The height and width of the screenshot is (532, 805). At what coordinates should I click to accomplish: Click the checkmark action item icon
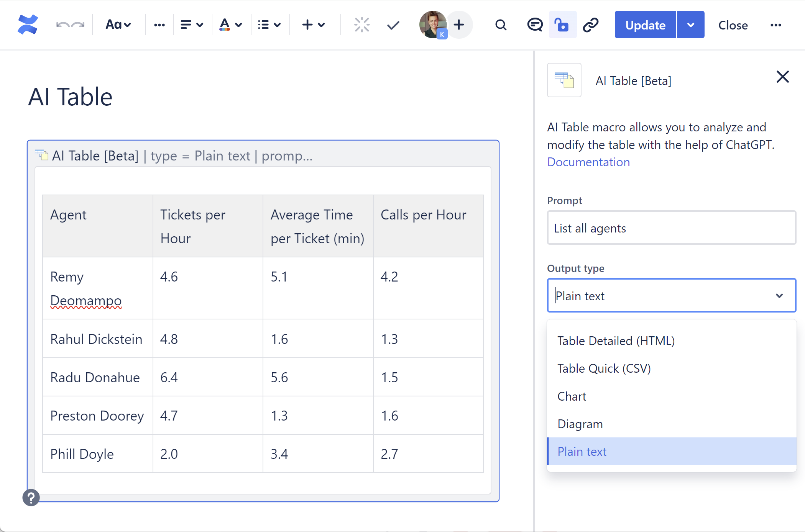pos(393,25)
